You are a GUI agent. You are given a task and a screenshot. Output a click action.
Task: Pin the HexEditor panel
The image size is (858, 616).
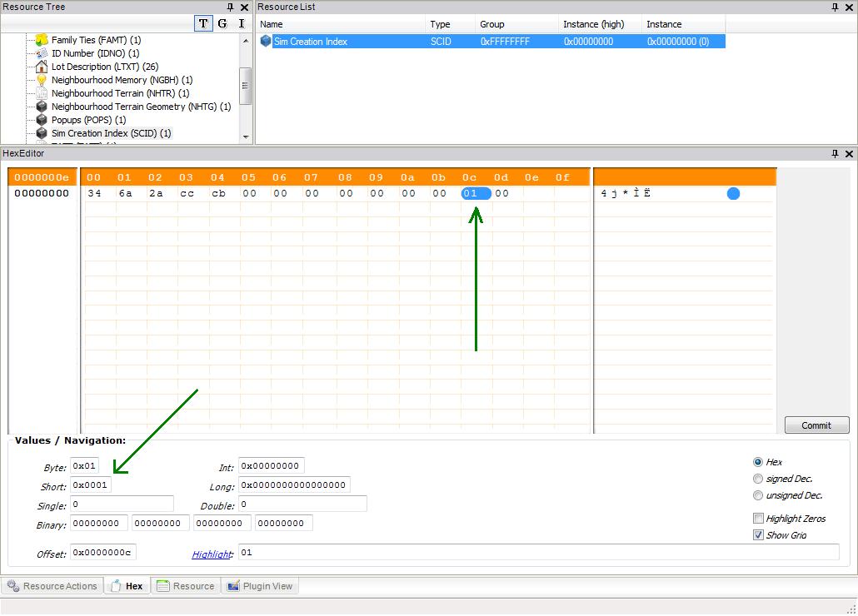(836, 154)
